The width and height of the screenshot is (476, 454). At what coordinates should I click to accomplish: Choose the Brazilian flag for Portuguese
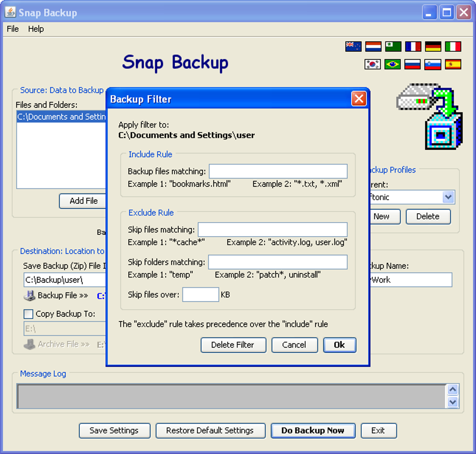click(392, 64)
